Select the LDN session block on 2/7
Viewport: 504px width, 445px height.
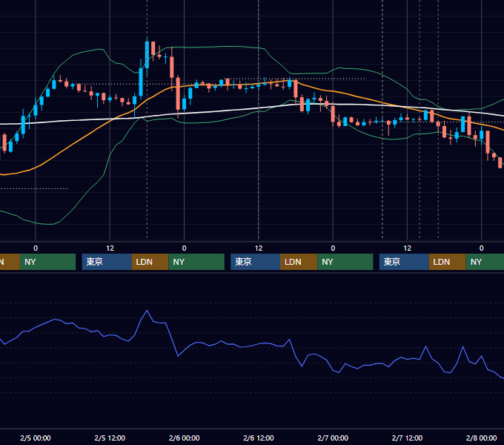click(448, 262)
